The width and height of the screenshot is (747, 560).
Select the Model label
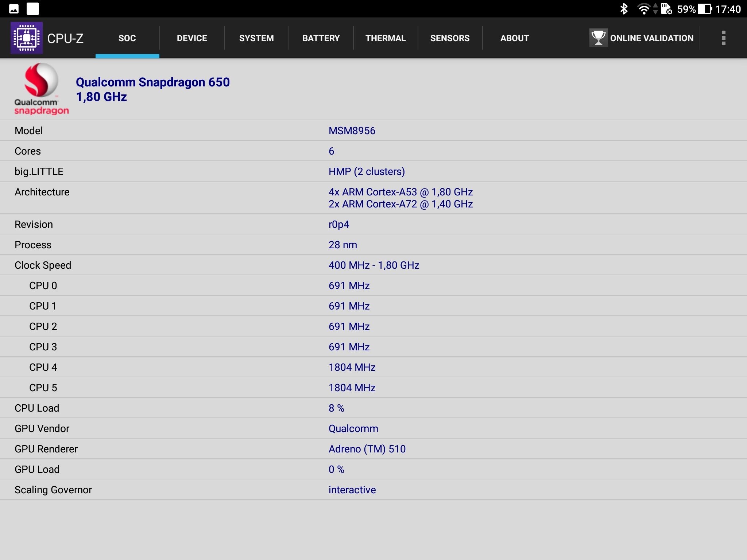(x=29, y=131)
